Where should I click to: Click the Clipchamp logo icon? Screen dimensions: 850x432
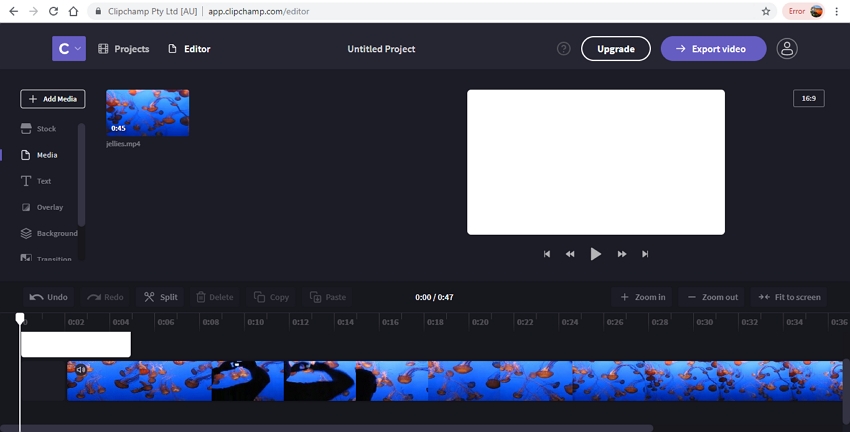point(69,48)
